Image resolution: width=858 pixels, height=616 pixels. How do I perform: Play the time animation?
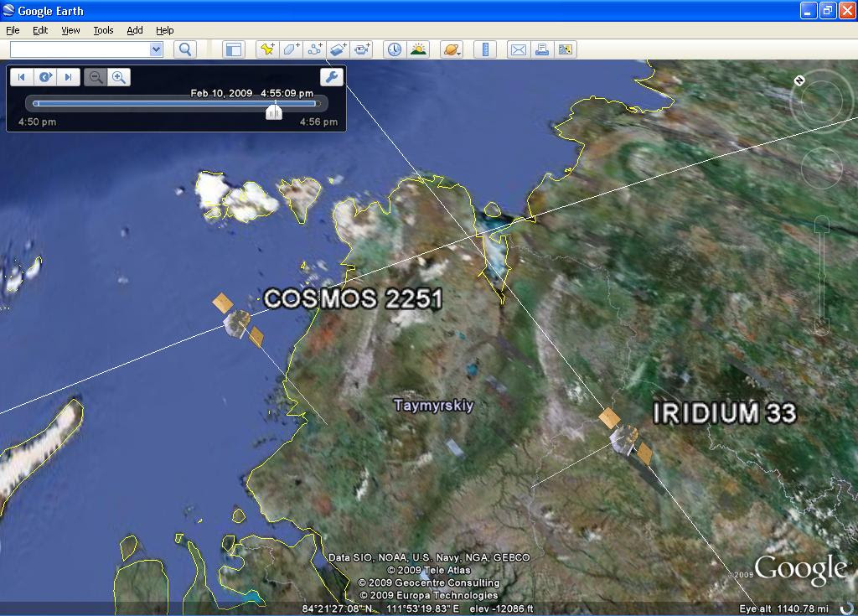point(45,77)
